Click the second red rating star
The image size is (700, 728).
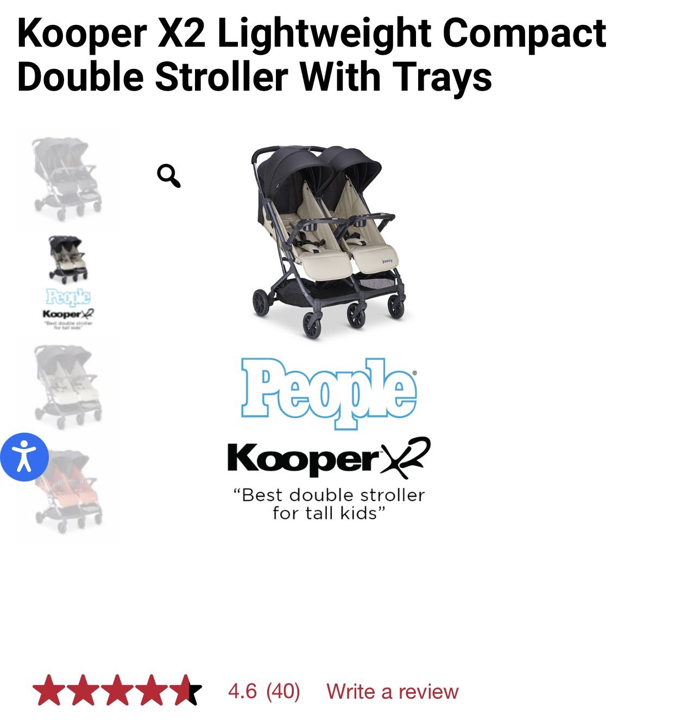[x=83, y=691]
